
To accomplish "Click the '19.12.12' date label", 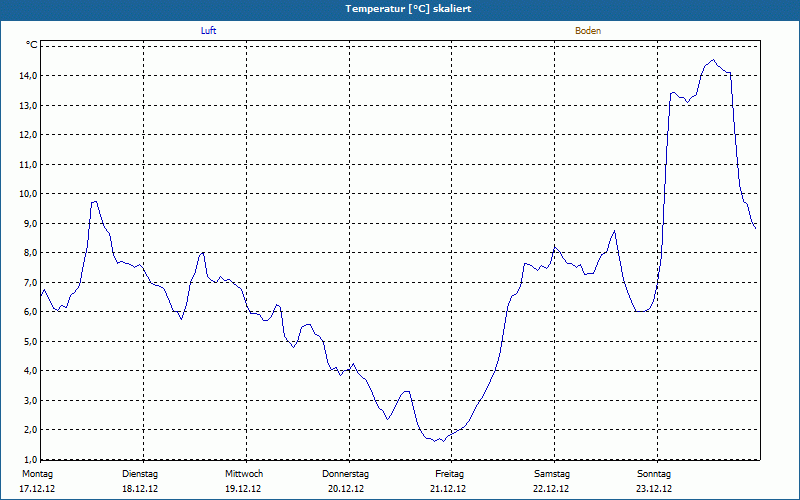I will click(x=243, y=489).
